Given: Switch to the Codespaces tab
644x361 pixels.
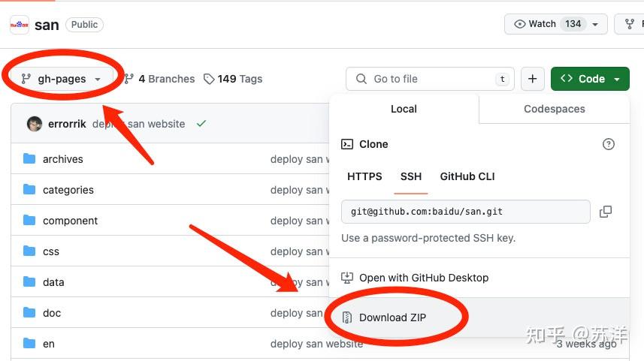Looking at the screenshot, I should point(554,109).
